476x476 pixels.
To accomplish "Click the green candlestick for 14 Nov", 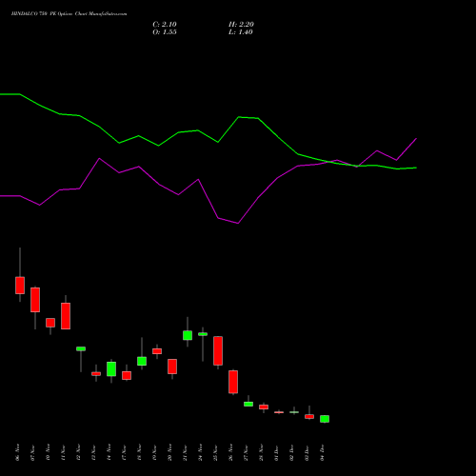I will coord(111,369).
